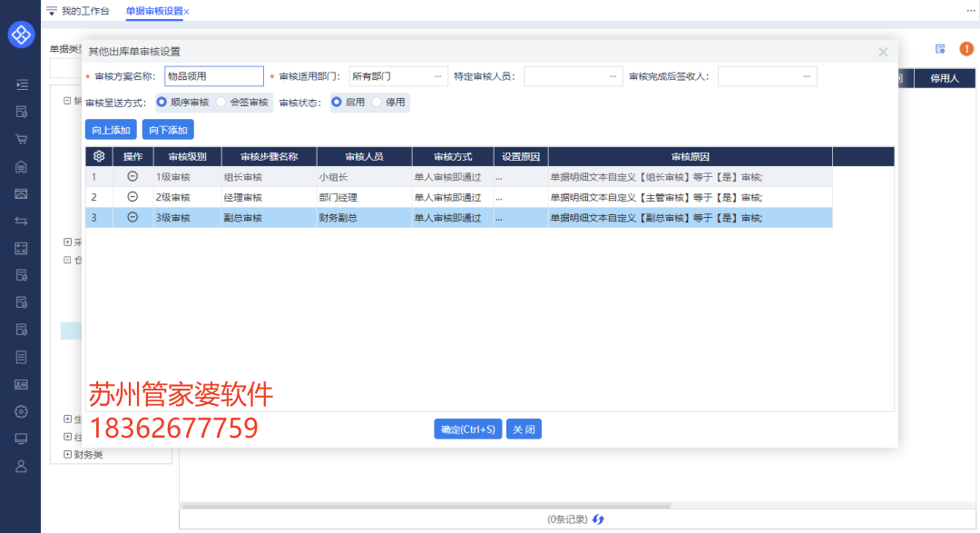This screenshot has height=533, width=980.
Task: Switch to 我的工作台 tab
Action: click(84, 11)
